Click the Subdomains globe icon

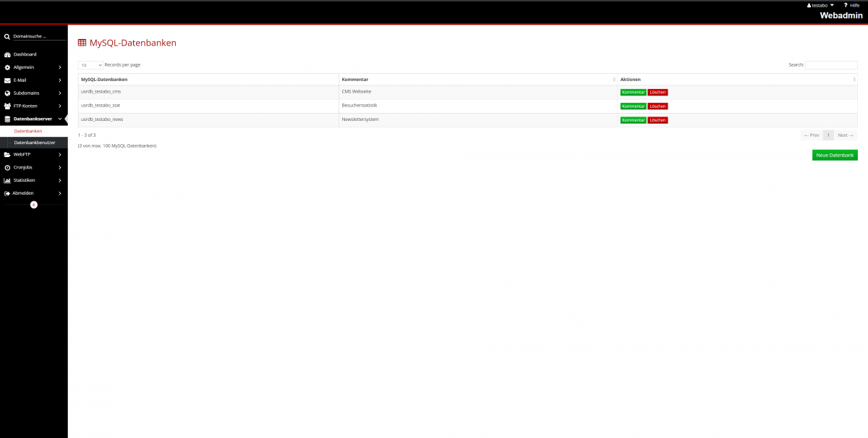point(7,93)
